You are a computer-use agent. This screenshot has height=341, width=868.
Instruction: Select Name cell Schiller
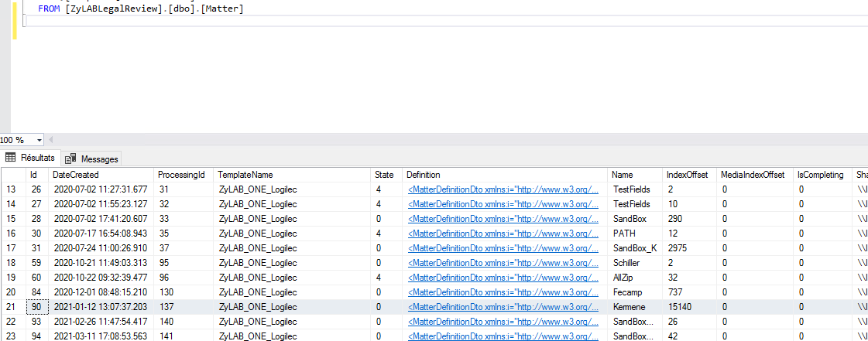[636, 263]
